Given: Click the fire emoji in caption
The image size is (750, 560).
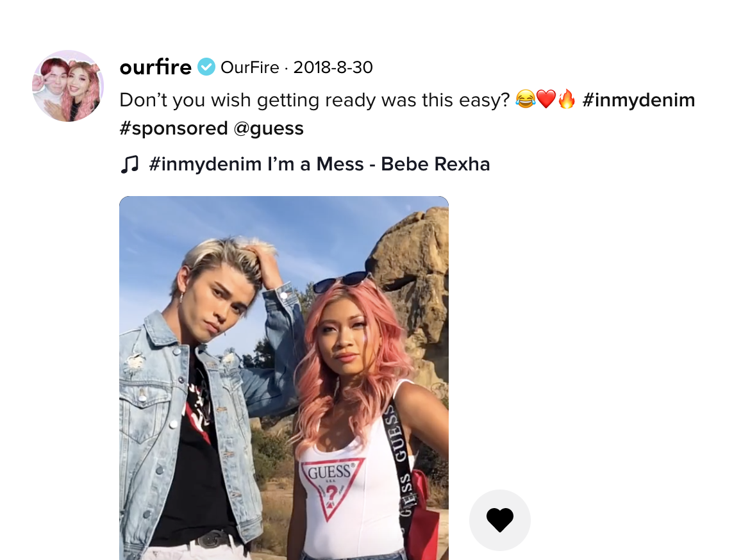Looking at the screenshot, I should point(567,99).
